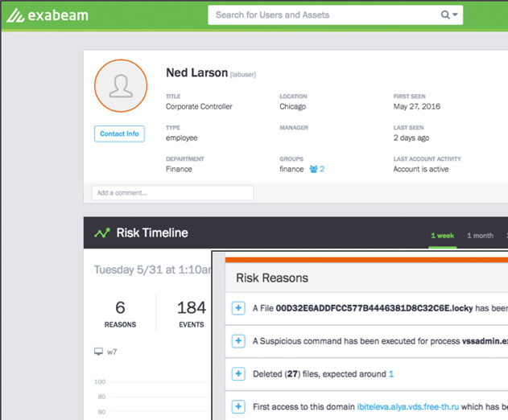Viewport: 508px width, 420px height.
Task: Click the finance group name
Action: [291, 169]
